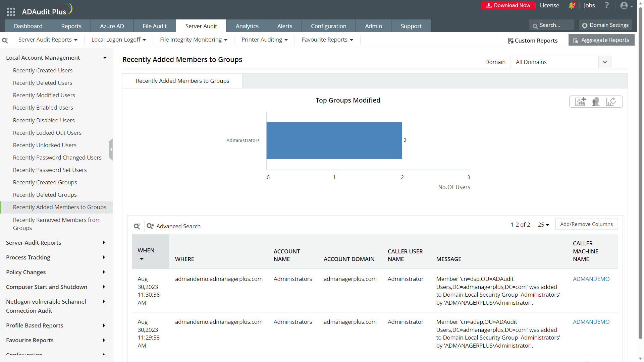The image size is (644, 362).
Task: Open the first ADMANDEMO machine link
Action: pyautogui.click(x=591, y=279)
